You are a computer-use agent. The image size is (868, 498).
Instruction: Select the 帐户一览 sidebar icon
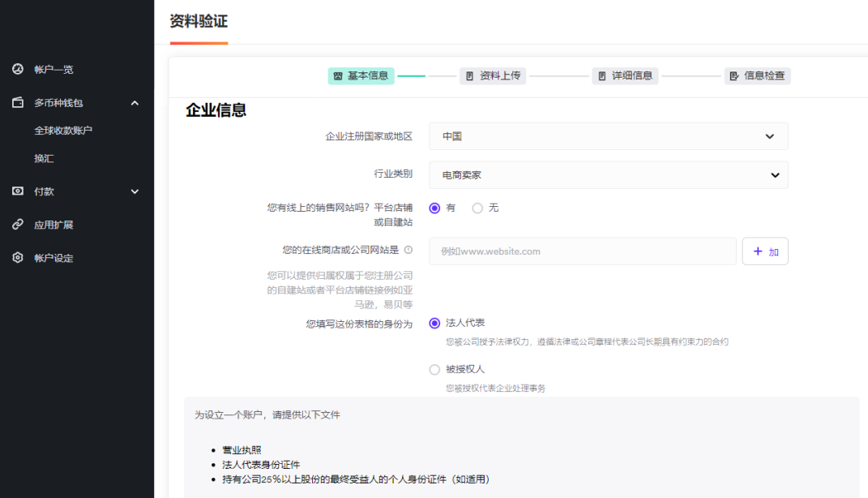[17, 69]
